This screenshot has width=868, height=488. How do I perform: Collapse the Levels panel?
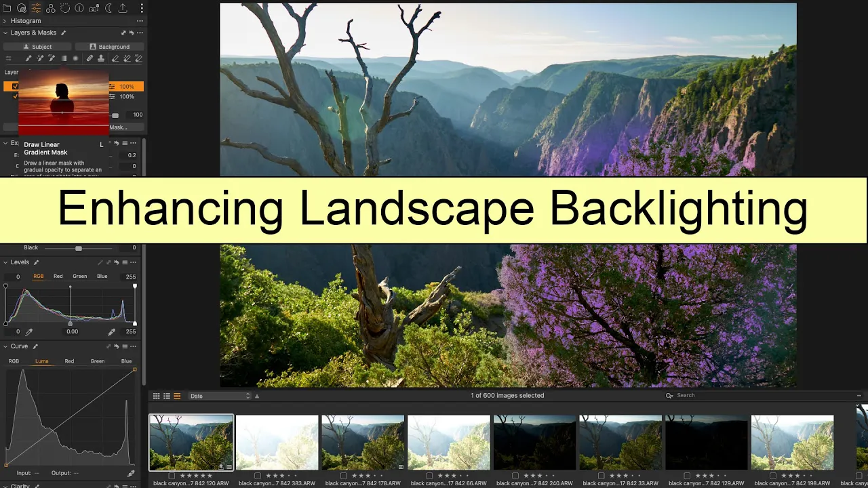pyautogui.click(x=5, y=262)
